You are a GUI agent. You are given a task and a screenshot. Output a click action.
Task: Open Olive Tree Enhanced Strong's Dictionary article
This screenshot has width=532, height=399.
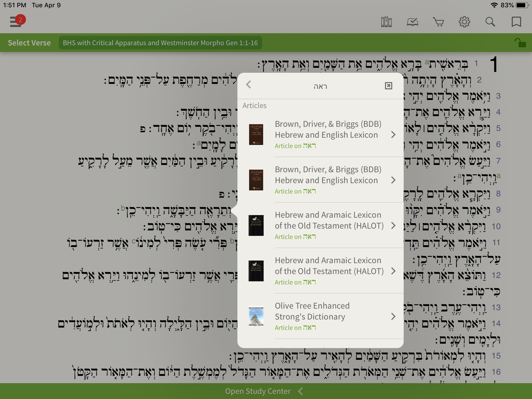click(321, 316)
